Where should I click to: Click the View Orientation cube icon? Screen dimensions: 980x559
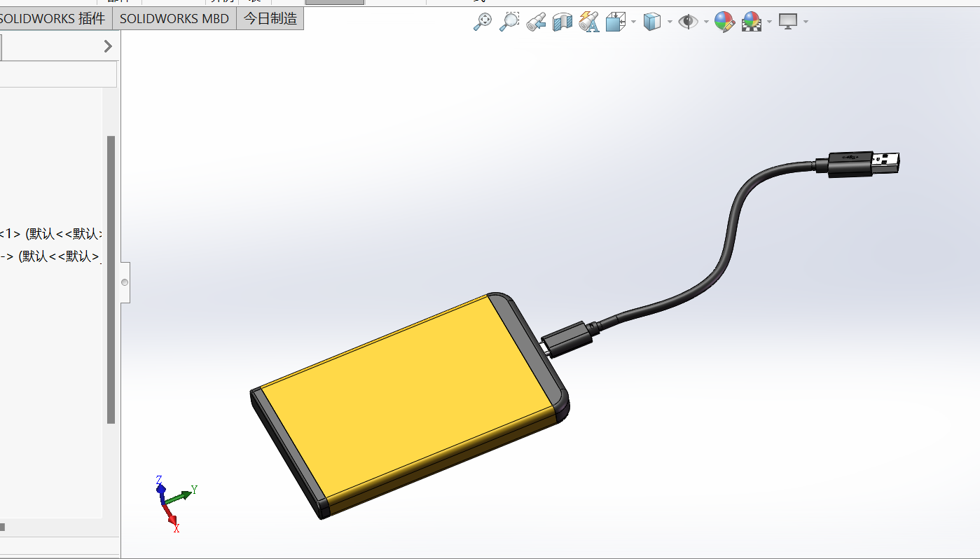point(615,22)
